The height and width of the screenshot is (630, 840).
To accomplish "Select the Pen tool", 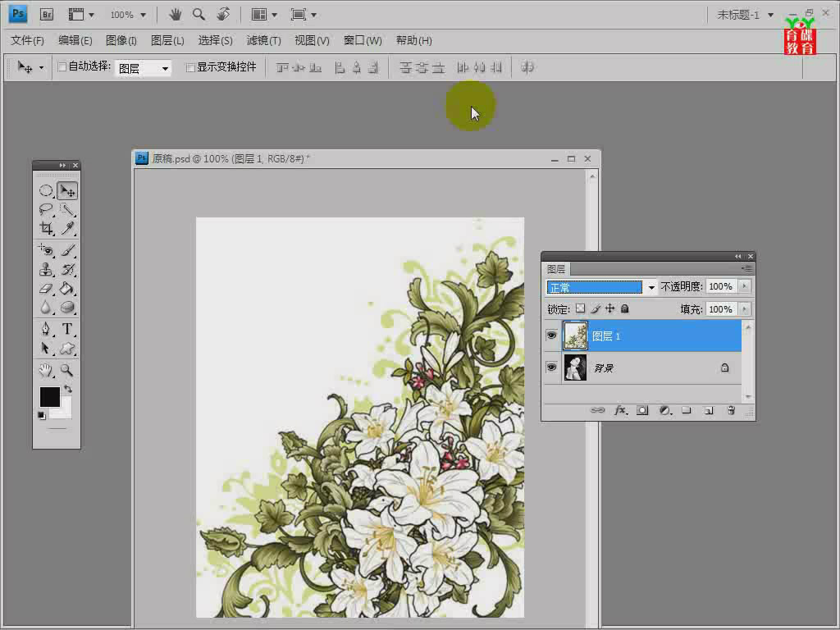I will pyautogui.click(x=46, y=328).
